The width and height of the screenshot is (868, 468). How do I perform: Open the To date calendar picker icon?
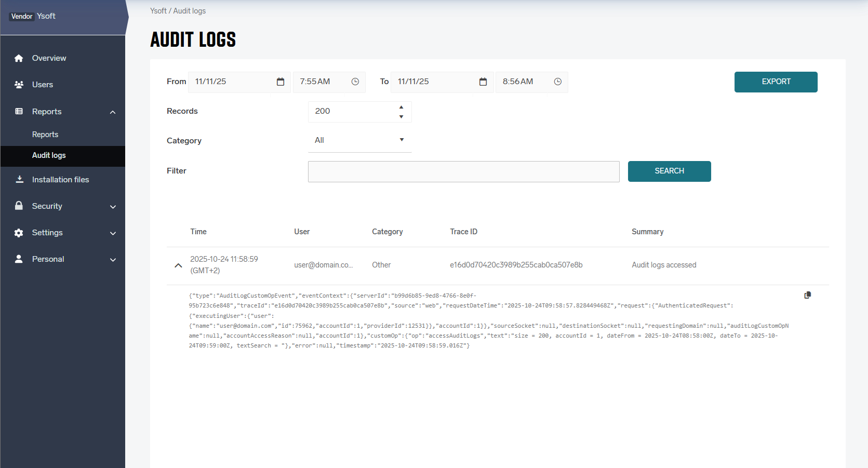pyautogui.click(x=483, y=82)
